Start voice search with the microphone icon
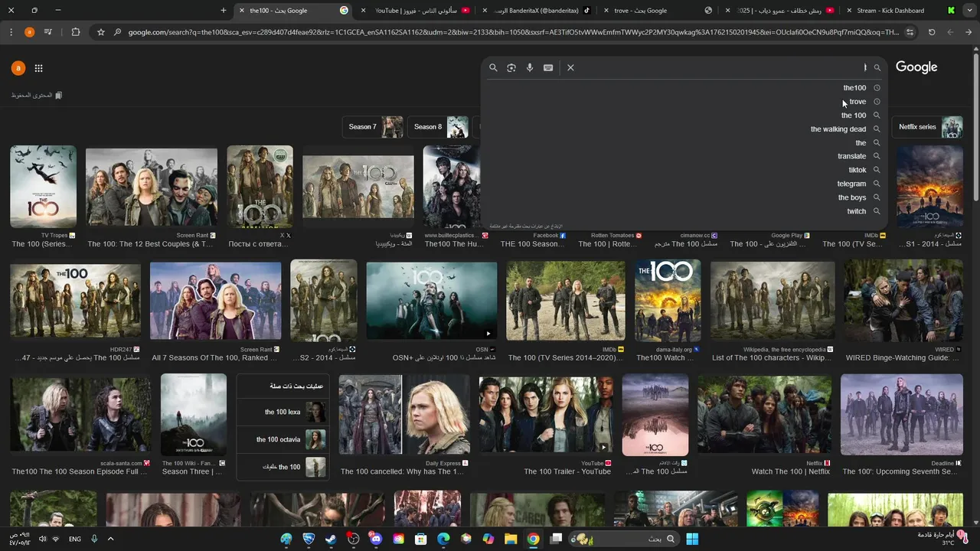 pos(530,67)
